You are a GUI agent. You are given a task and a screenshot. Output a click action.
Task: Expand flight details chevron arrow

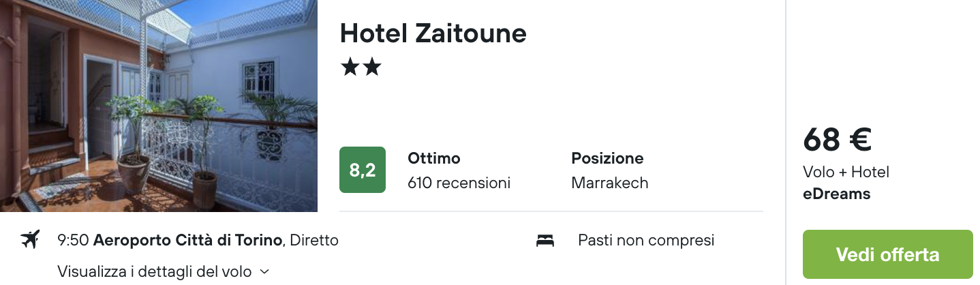tap(265, 272)
